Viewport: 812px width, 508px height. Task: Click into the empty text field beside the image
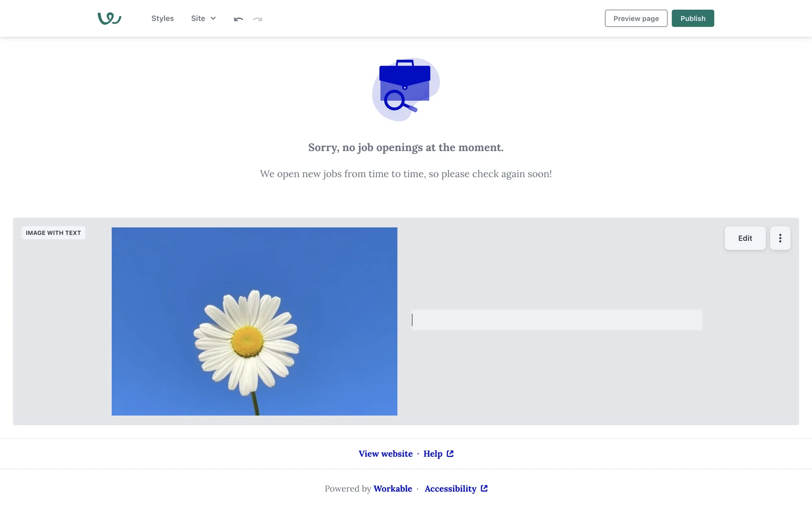point(557,320)
